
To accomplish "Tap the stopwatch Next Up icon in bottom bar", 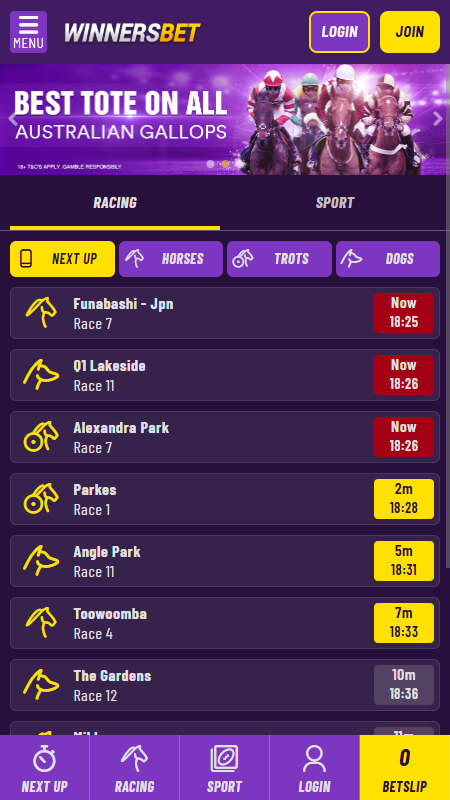I will 44,759.
